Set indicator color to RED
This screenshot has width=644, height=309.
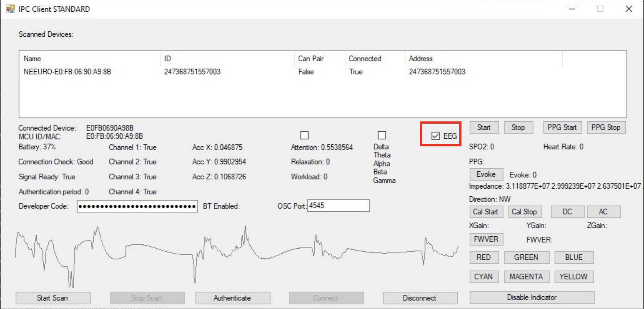coord(484,257)
